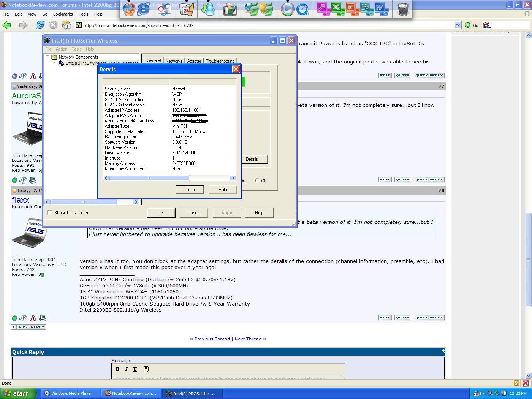Open the mail app in the dock
The height and width of the screenshot is (399, 532).
pyautogui.click(x=165, y=8)
